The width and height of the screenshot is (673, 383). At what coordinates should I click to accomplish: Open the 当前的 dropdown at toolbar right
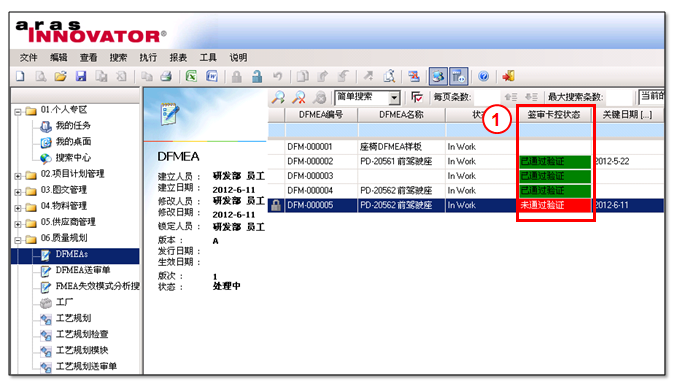click(x=652, y=97)
